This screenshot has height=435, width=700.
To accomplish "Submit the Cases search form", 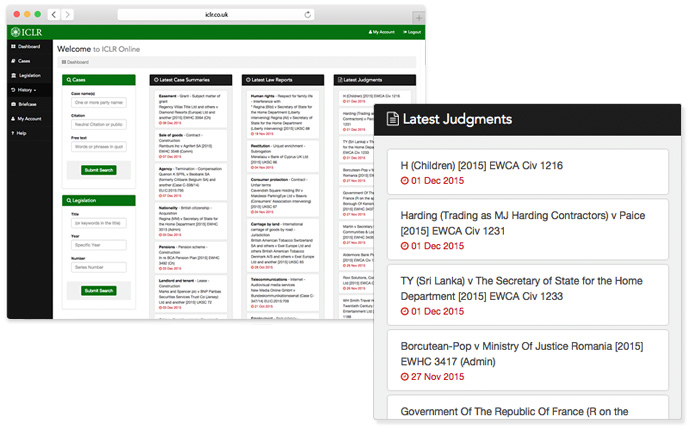I will [x=98, y=170].
